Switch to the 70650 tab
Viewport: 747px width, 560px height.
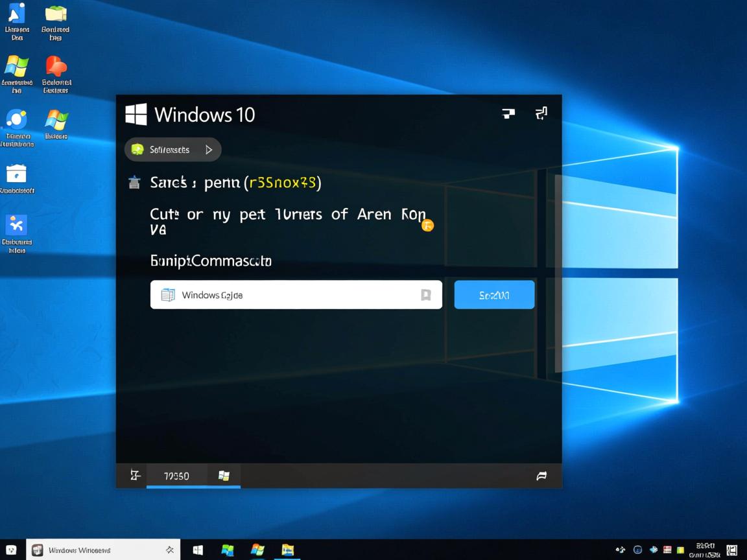176,475
